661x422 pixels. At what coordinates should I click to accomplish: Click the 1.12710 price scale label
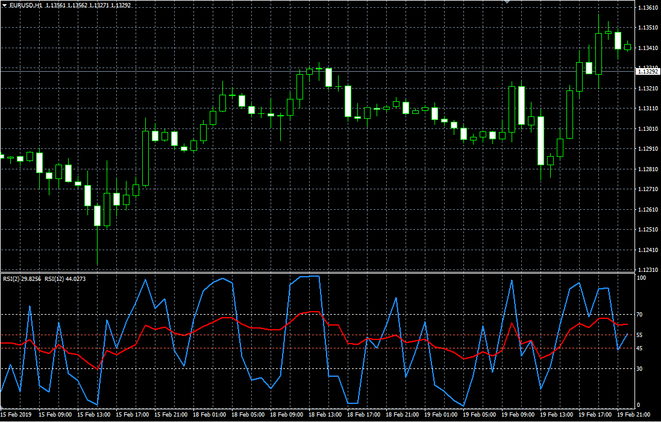click(x=648, y=189)
